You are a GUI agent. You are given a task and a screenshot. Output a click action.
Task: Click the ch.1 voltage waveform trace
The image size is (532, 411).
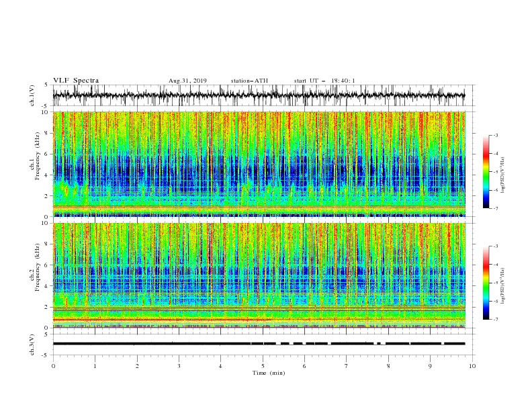pos(259,95)
